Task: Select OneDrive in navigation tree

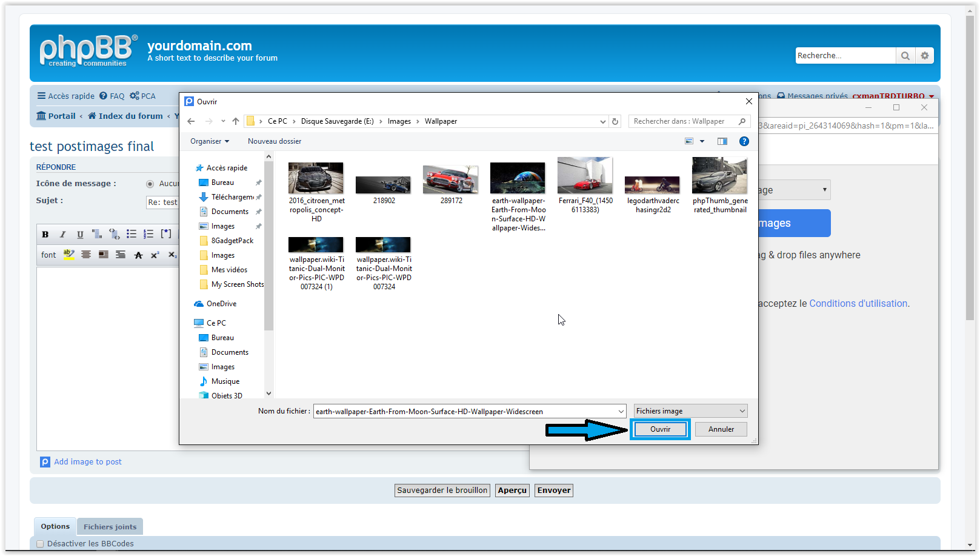Action: [215, 304]
